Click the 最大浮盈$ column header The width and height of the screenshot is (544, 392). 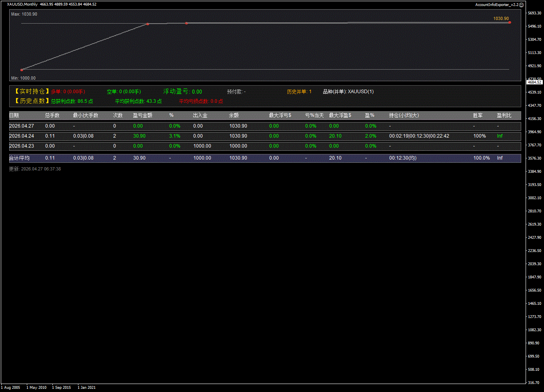(340, 116)
